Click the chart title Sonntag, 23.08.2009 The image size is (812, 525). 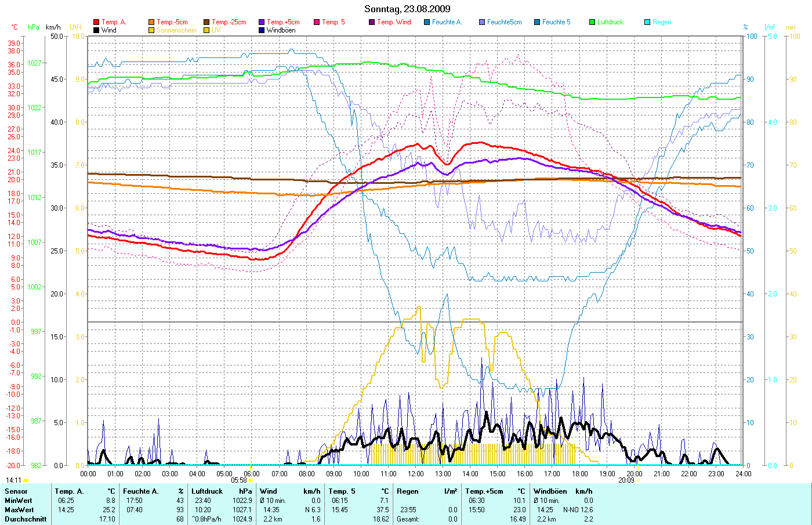(407, 9)
